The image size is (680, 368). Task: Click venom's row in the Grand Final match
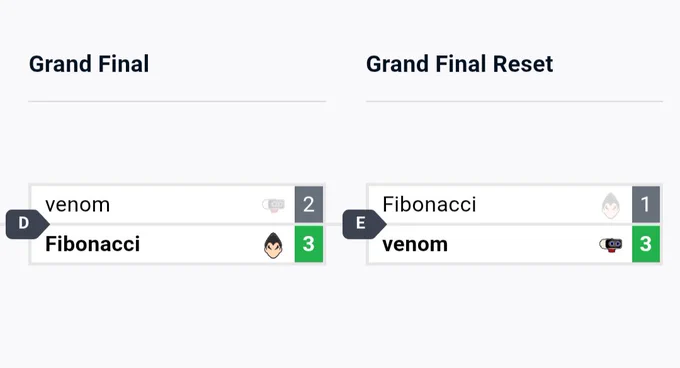(177, 205)
